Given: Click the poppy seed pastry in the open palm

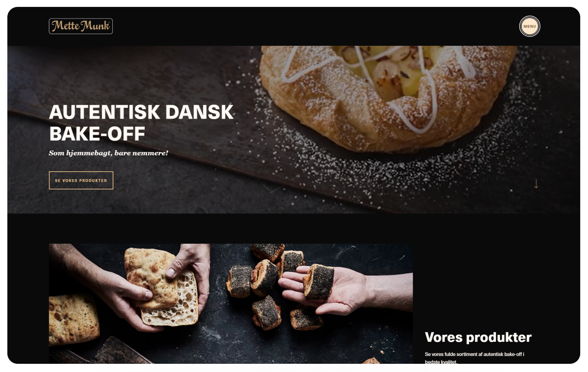Looking at the screenshot, I should [320, 282].
